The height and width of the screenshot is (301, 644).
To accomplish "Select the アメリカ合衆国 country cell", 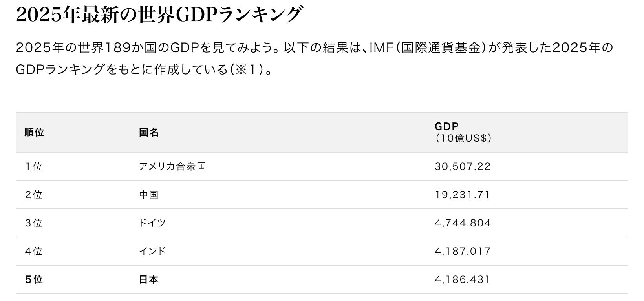I will [x=172, y=166].
